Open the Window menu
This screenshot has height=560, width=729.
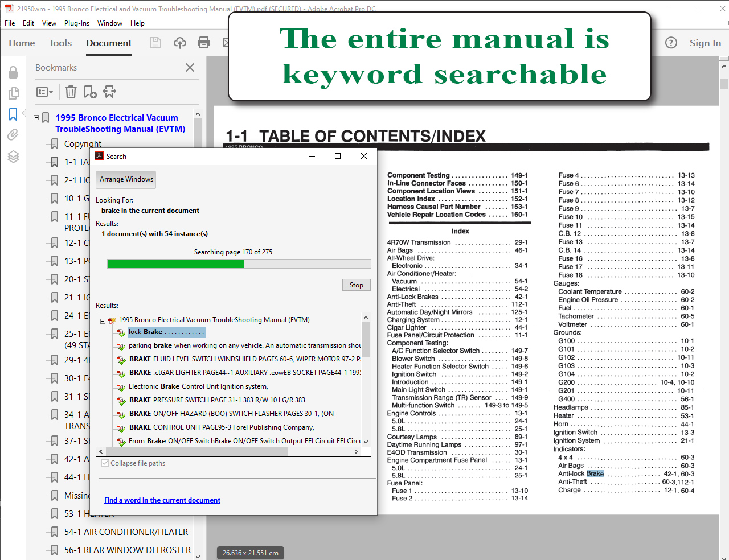110,23
